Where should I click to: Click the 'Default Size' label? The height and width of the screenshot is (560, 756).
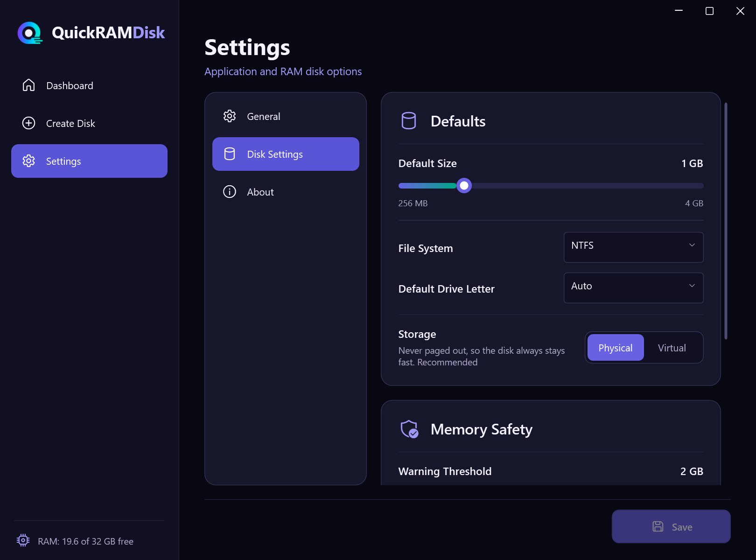tap(427, 163)
